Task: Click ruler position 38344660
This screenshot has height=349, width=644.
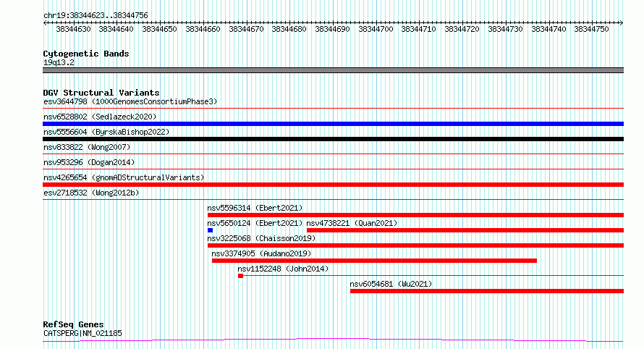Action: (203, 29)
